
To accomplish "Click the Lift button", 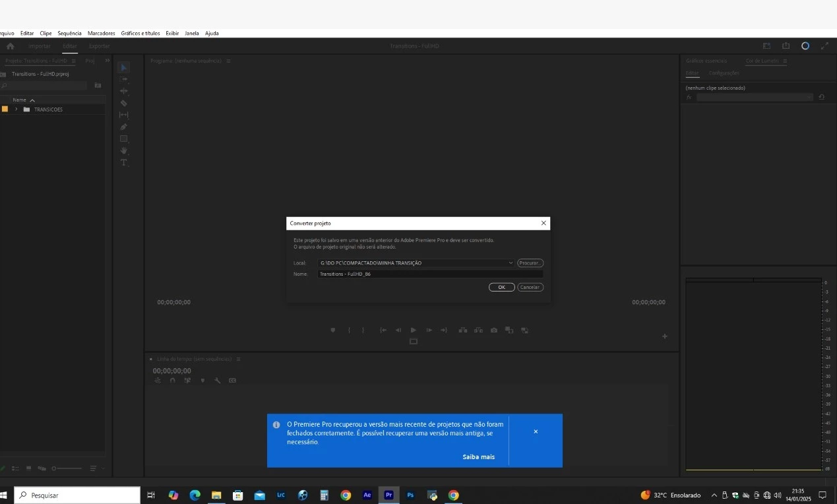I will pos(463,330).
